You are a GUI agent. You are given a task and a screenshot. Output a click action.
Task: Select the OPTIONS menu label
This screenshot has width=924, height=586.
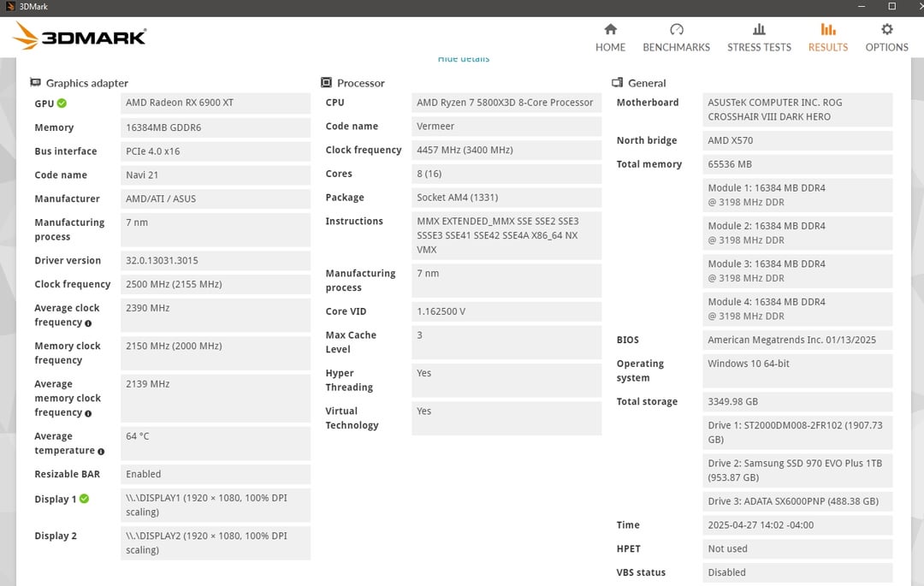tap(887, 47)
